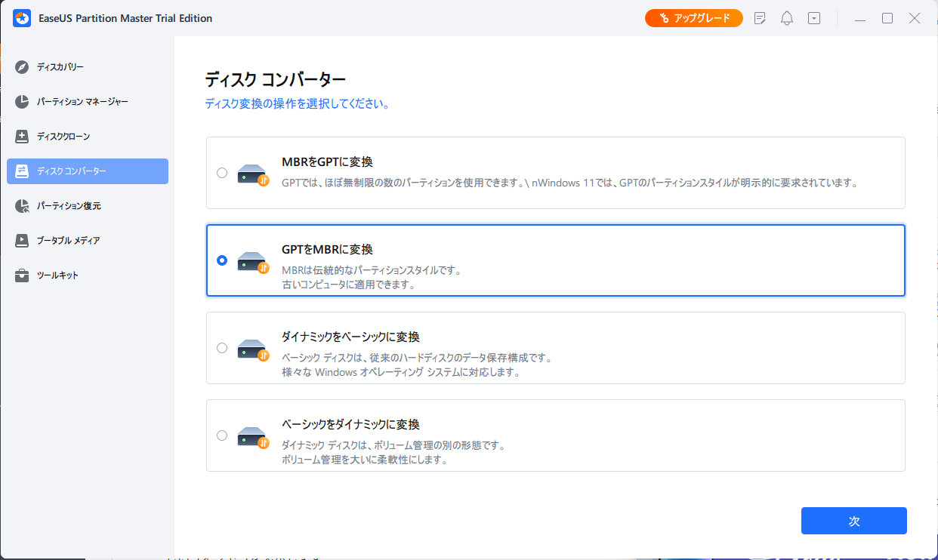This screenshot has width=938, height=560.
Task: Click the Bootable Media folder icon
Action: pyautogui.click(x=22, y=241)
